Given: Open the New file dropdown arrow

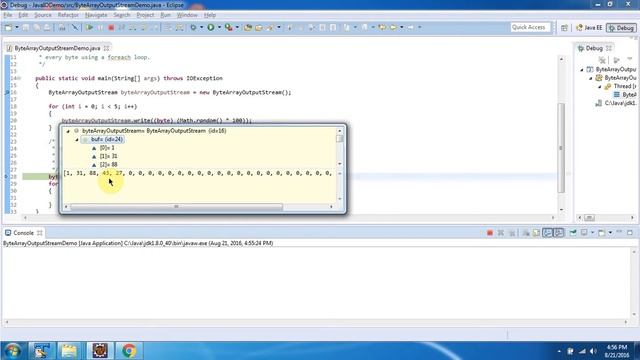Looking at the screenshot, I should point(17,27).
